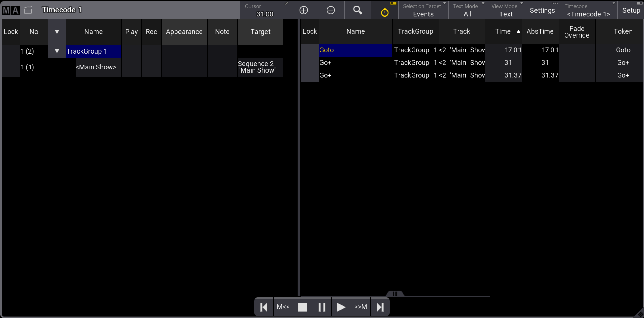The image size is (644, 318).
Task: Open the Setup menu
Action: click(631, 10)
